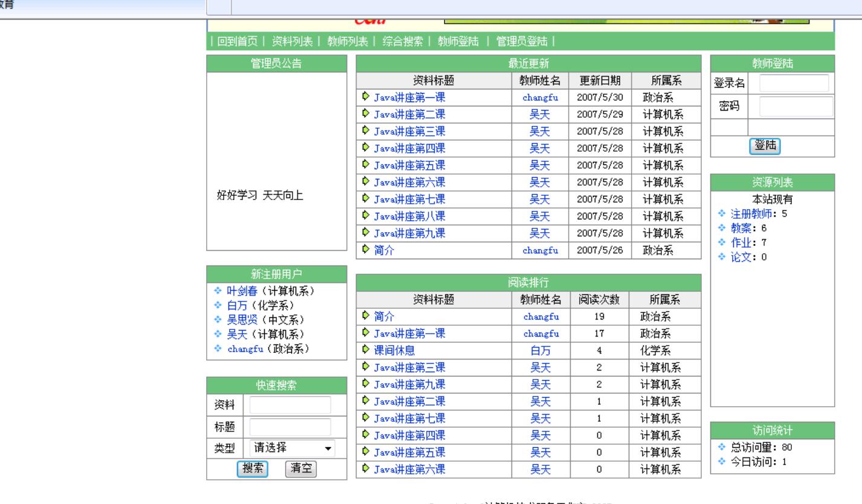Click the arrow icon beside Java讲座第二课 in 最近更新
Viewport: 862px width, 504px height.
[366, 113]
